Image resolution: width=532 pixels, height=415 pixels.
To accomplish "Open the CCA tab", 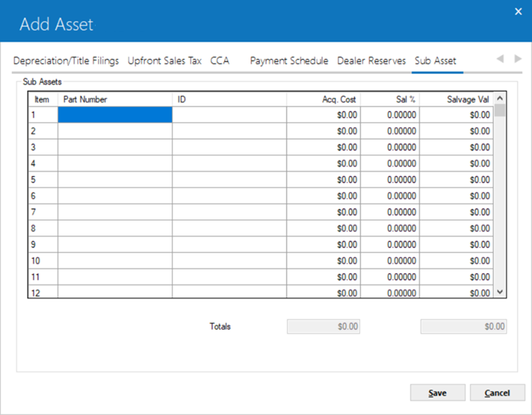I will point(220,61).
